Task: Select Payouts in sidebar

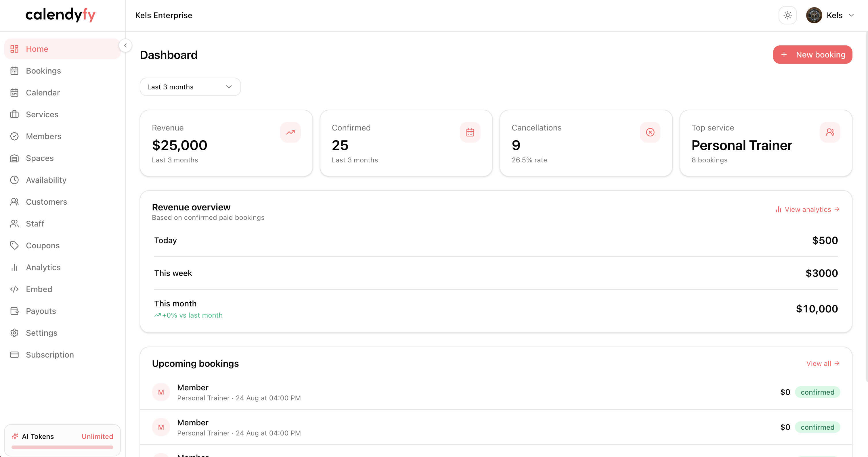Action: point(62,311)
